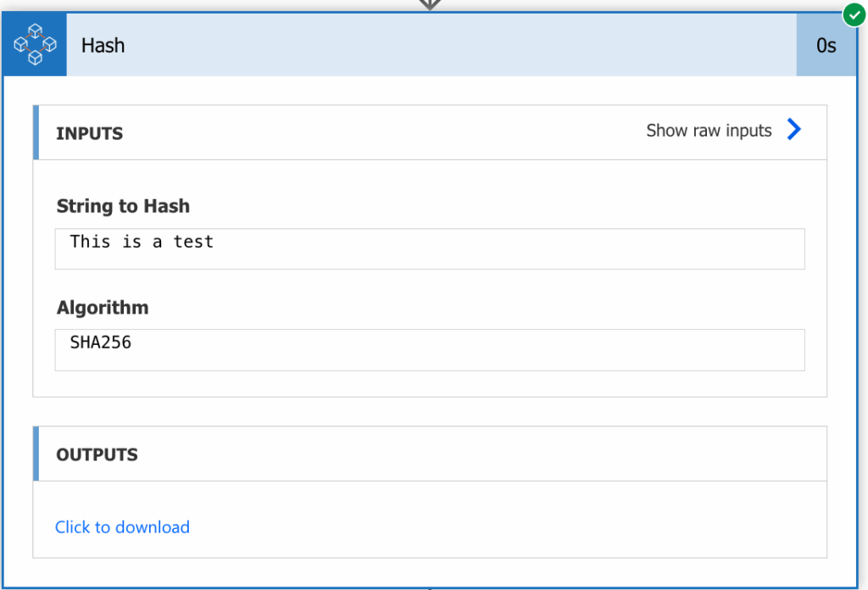Click the INPUTS section header
Viewport: 868px width, 590px height.
tap(430, 132)
